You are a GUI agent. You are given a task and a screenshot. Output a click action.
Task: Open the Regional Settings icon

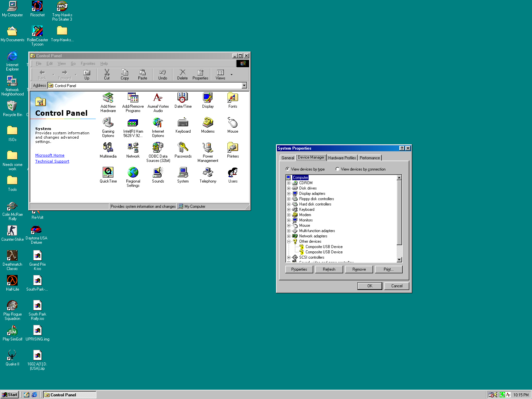pyautogui.click(x=133, y=173)
